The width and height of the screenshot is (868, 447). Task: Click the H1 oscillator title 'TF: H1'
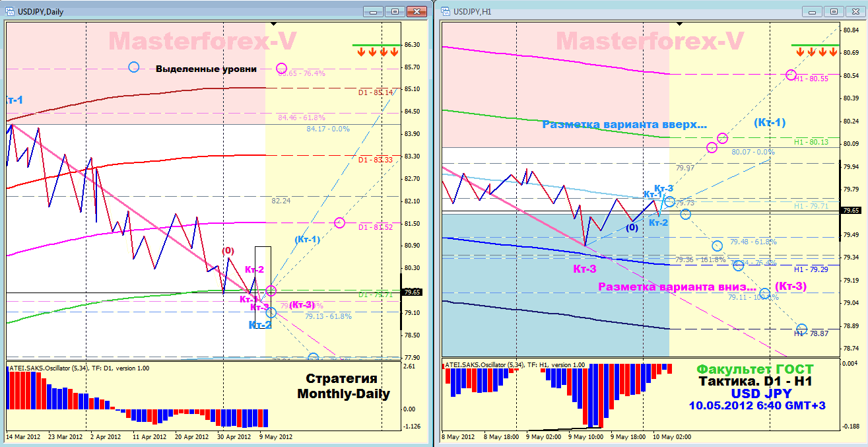pos(538,364)
